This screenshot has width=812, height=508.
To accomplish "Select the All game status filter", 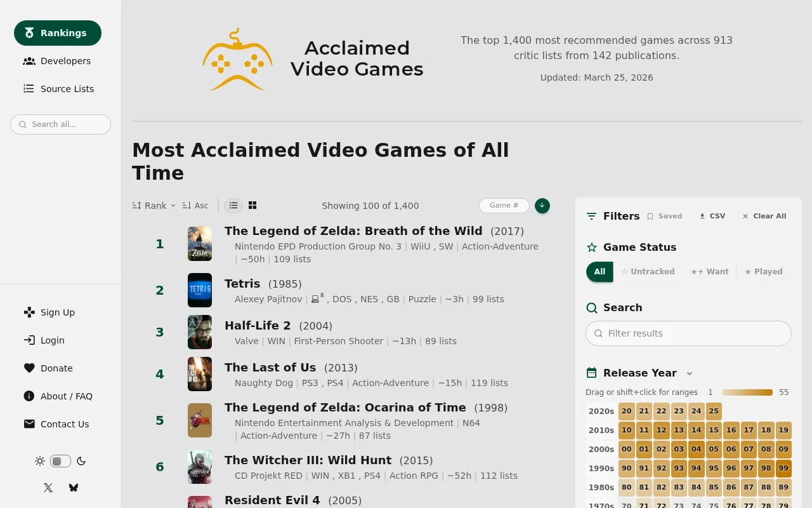I will tap(599, 272).
